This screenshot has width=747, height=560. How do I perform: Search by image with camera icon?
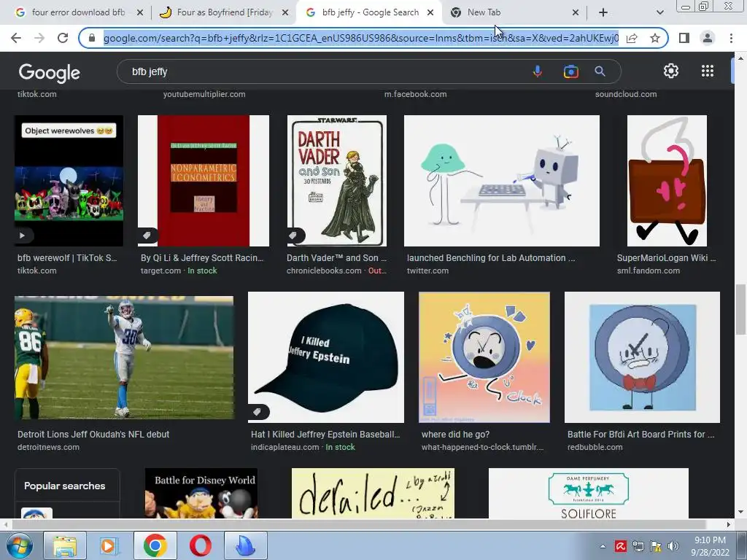pyautogui.click(x=570, y=71)
